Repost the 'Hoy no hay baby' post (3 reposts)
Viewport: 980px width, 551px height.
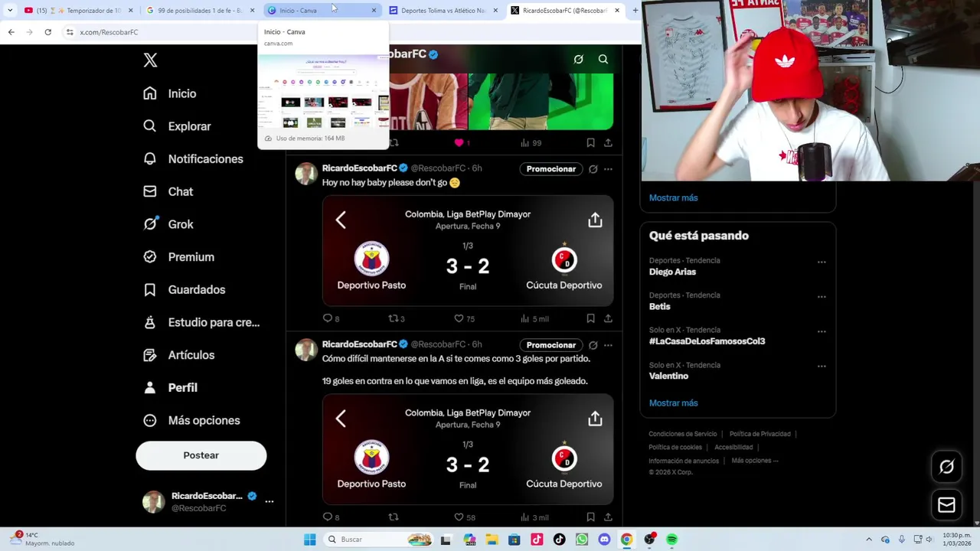(394, 318)
